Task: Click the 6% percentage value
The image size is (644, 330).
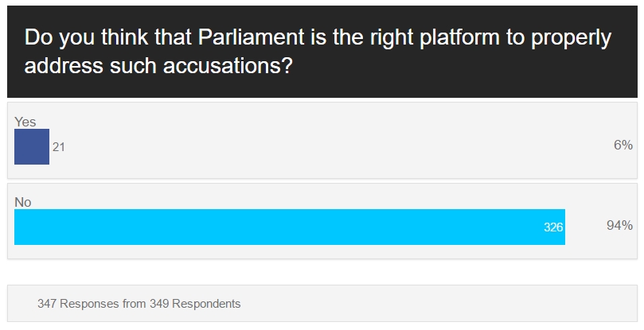Action: 623,145
